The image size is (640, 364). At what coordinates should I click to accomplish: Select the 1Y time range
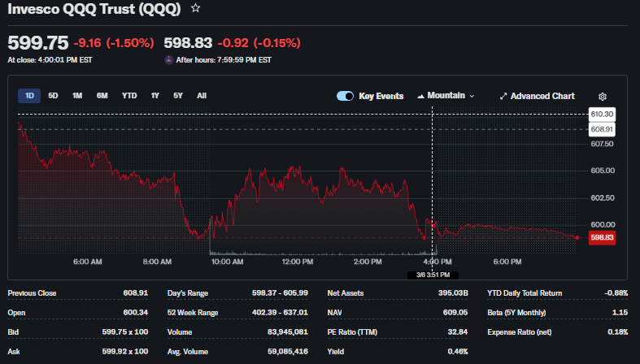[x=155, y=96]
